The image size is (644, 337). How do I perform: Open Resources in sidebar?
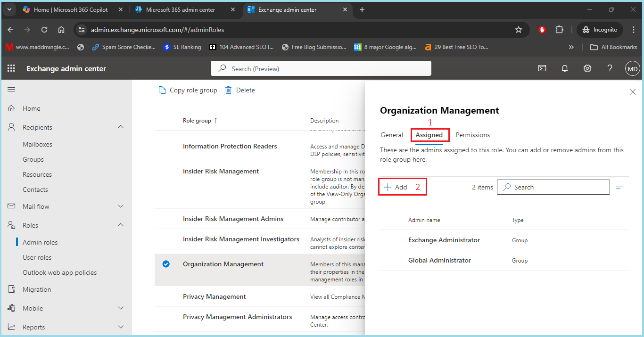point(37,174)
